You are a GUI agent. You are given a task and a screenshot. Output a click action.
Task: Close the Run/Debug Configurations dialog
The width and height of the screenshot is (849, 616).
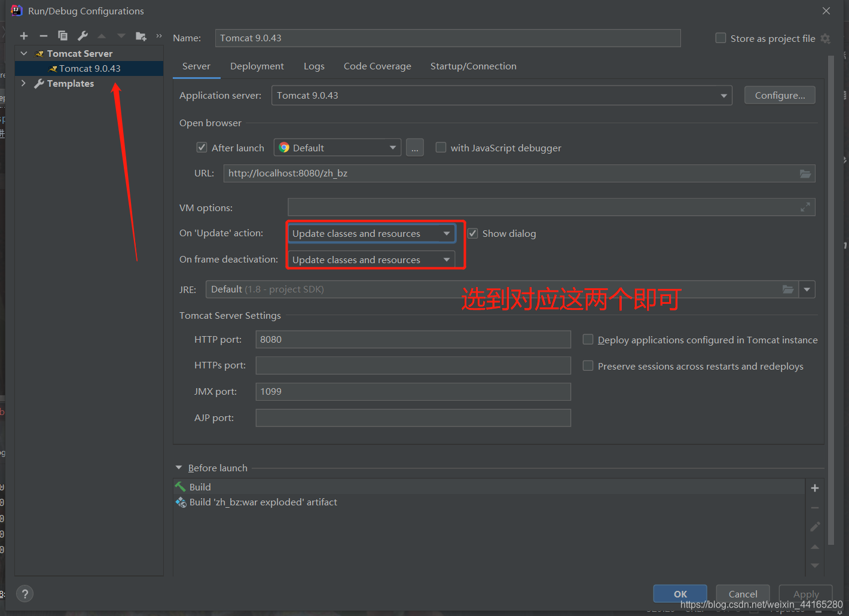[x=826, y=11]
